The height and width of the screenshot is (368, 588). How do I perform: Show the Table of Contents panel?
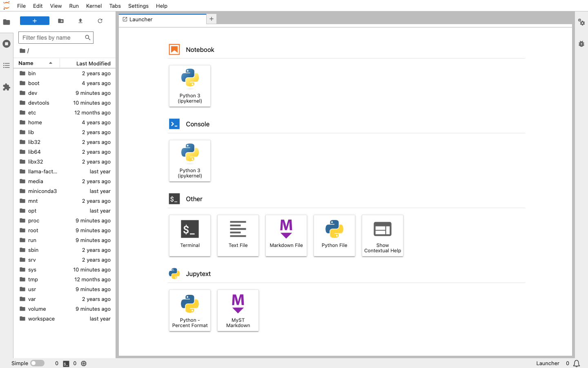click(x=7, y=65)
